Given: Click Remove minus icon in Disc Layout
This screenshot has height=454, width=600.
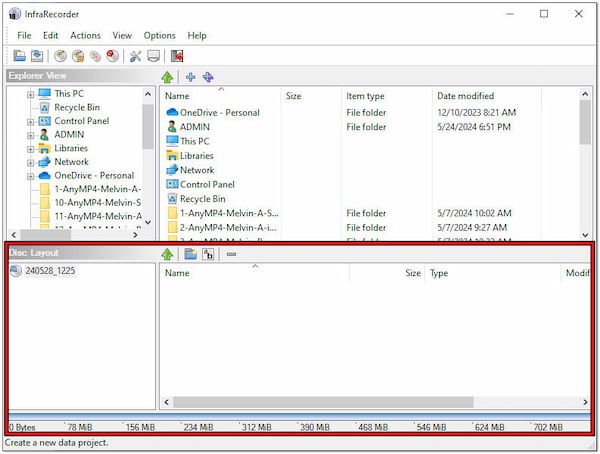Looking at the screenshot, I should click(231, 254).
